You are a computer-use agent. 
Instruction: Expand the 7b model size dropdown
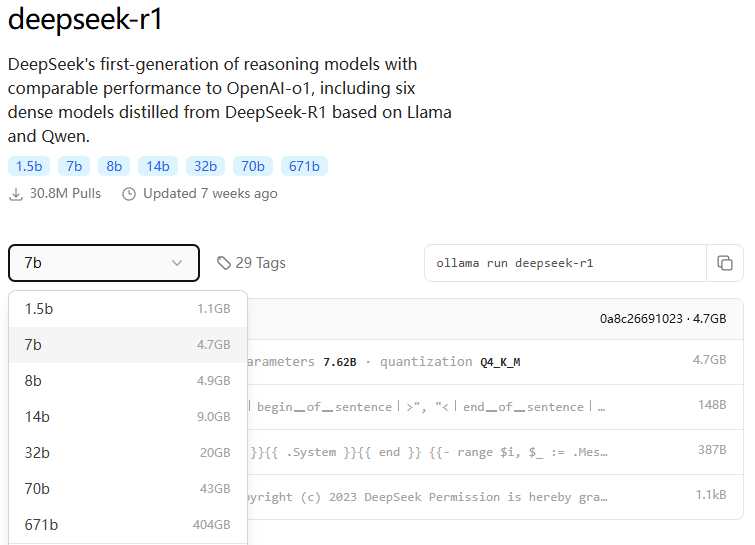tap(103, 263)
